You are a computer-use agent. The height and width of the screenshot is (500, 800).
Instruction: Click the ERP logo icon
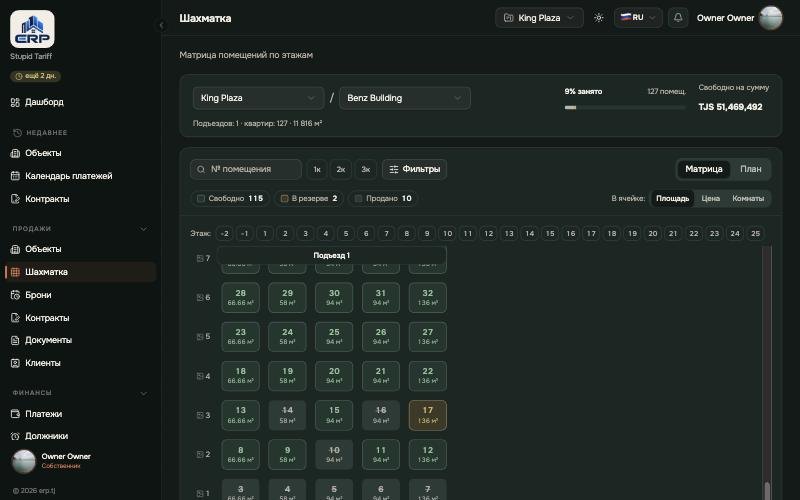tap(32, 29)
